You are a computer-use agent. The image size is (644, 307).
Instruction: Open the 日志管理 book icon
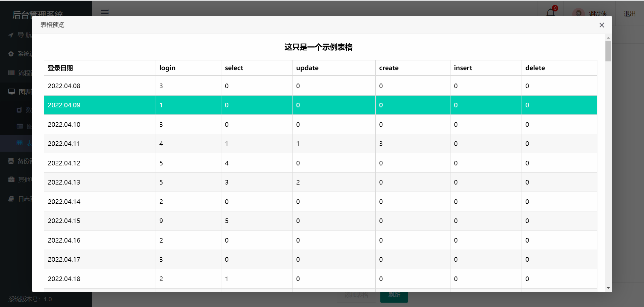click(x=11, y=199)
